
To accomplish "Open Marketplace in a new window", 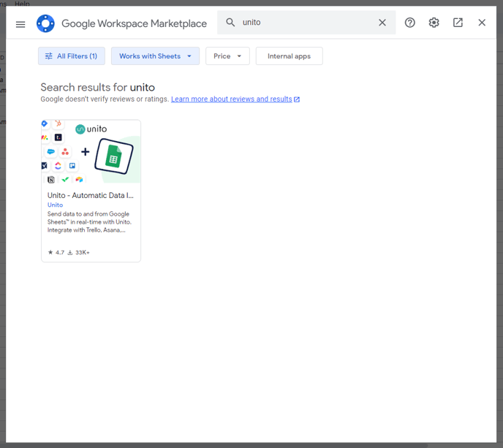I will pos(458,23).
